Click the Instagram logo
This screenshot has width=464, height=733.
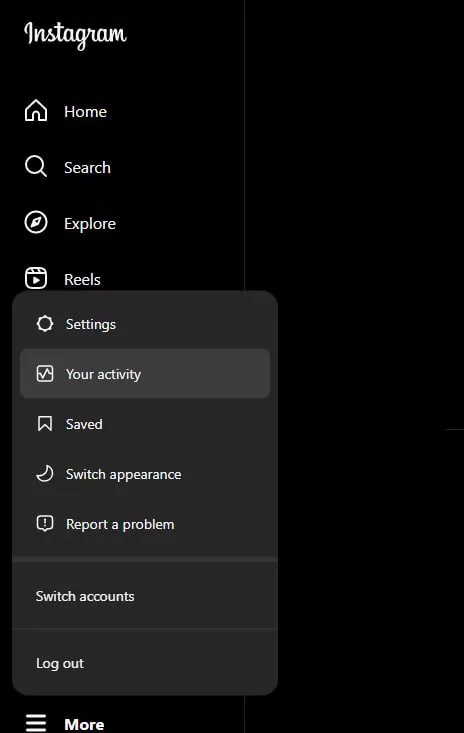pyautogui.click(x=75, y=35)
